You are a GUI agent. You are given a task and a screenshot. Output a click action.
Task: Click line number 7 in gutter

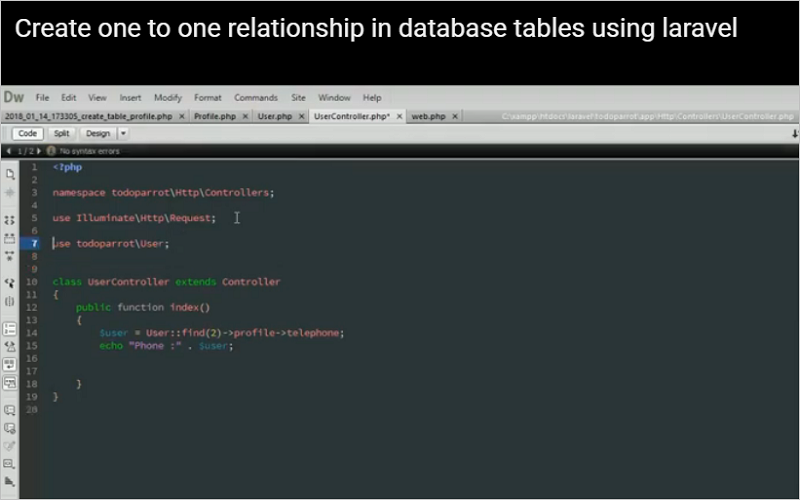tap(34, 243)
